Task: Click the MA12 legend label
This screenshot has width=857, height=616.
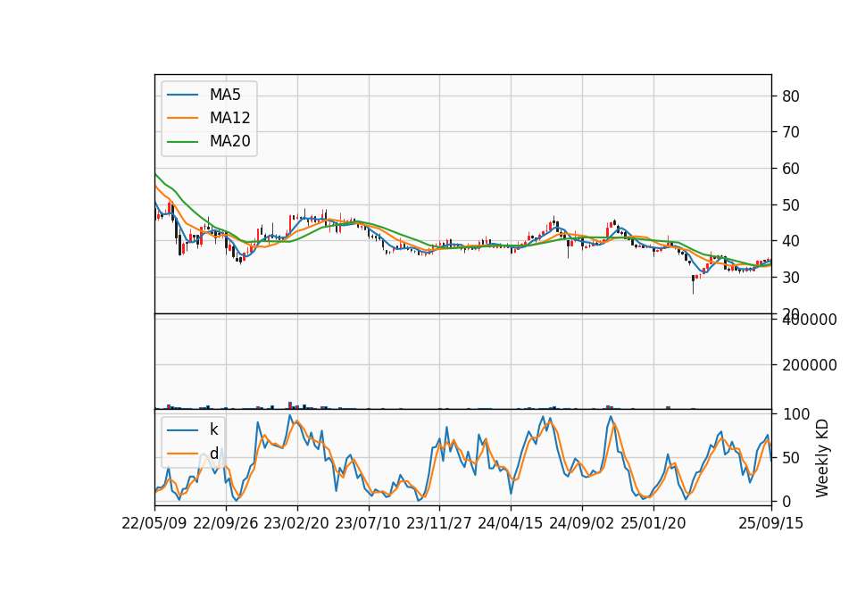Action: (229, 118)
